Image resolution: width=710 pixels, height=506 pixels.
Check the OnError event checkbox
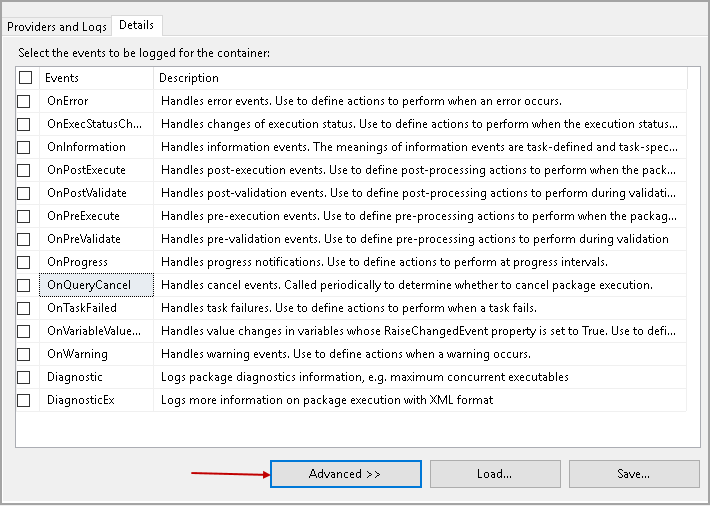(25, 101)
